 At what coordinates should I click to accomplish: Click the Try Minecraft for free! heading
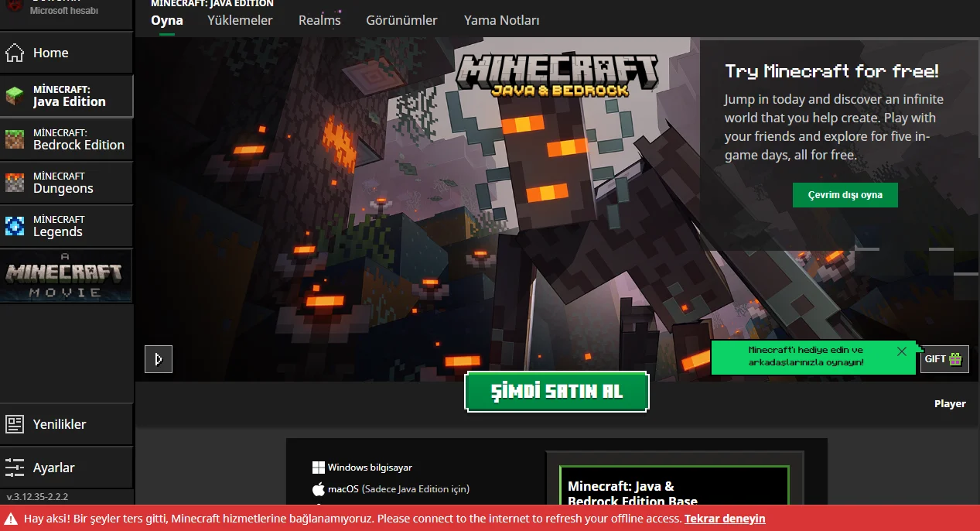coord(831,71)
